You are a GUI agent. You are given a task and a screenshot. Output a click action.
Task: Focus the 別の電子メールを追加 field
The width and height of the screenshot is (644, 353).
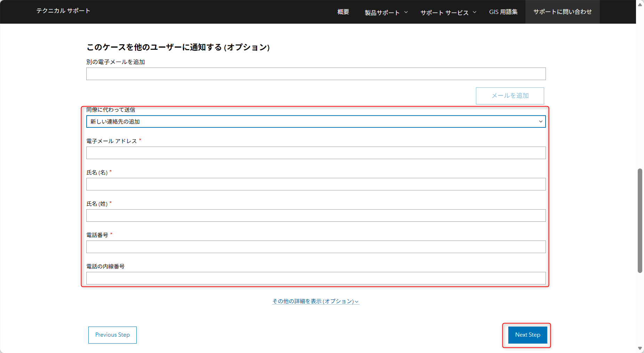click(316, 74)
